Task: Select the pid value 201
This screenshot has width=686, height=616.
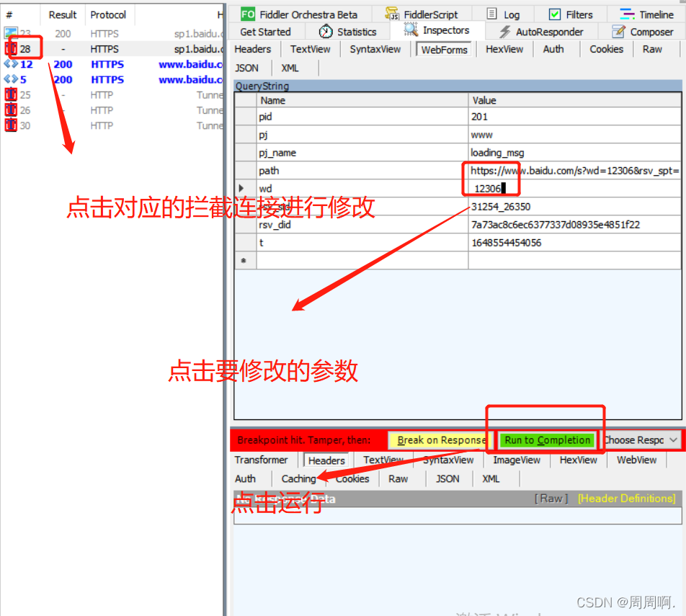Action: [x=575, y=117]
